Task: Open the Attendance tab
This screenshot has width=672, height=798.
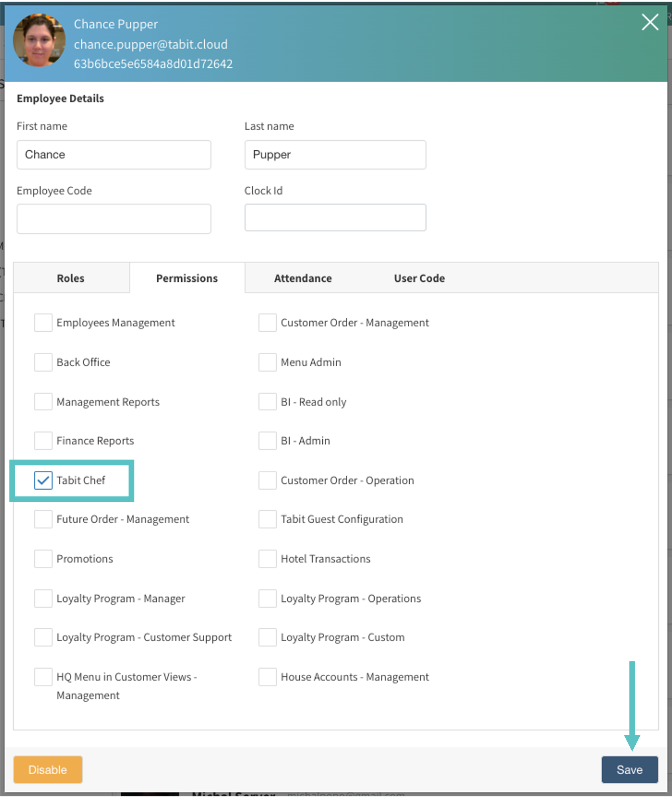Action: (303, 278)
